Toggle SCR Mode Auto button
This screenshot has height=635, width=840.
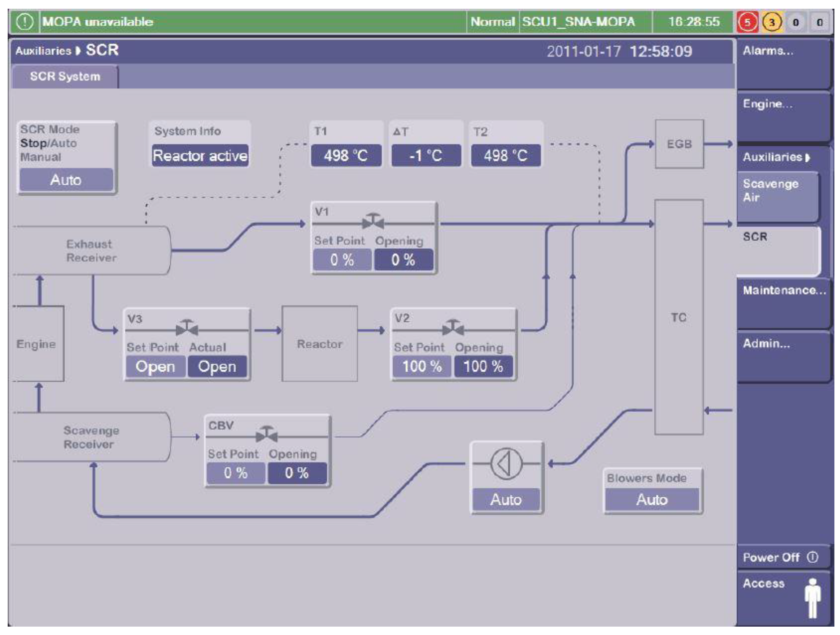66,180
